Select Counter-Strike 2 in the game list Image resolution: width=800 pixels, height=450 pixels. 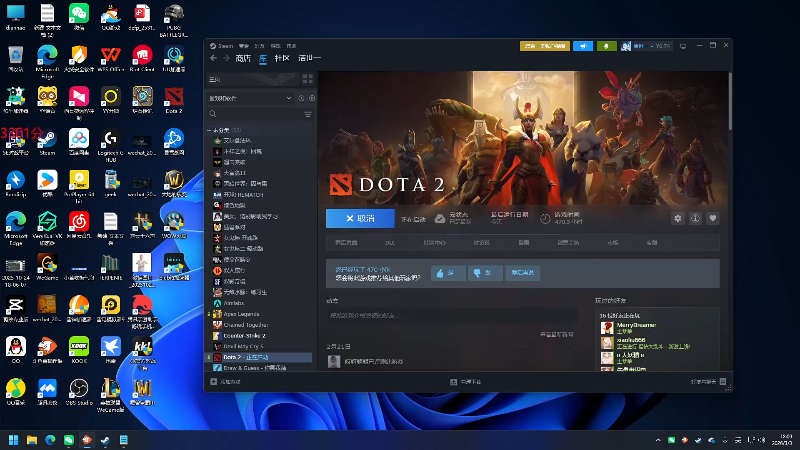244,336
